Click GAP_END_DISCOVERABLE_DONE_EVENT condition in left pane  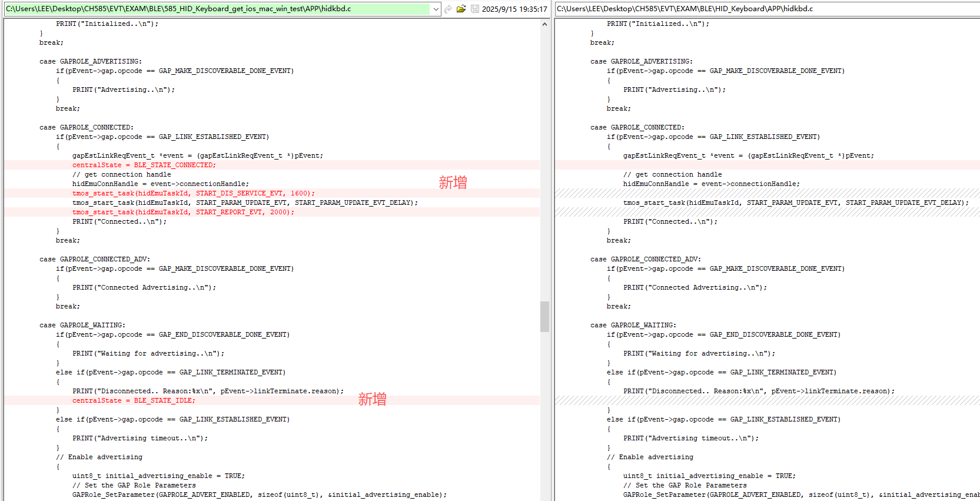172,334
